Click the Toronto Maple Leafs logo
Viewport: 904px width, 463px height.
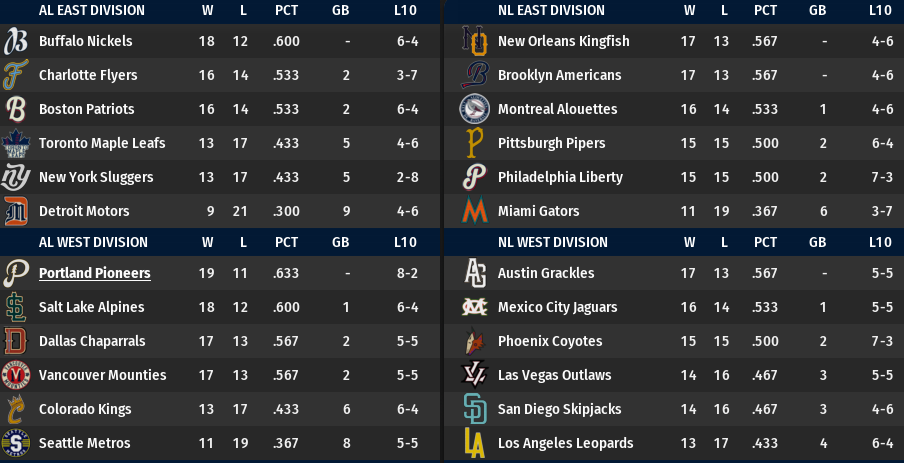16,143
